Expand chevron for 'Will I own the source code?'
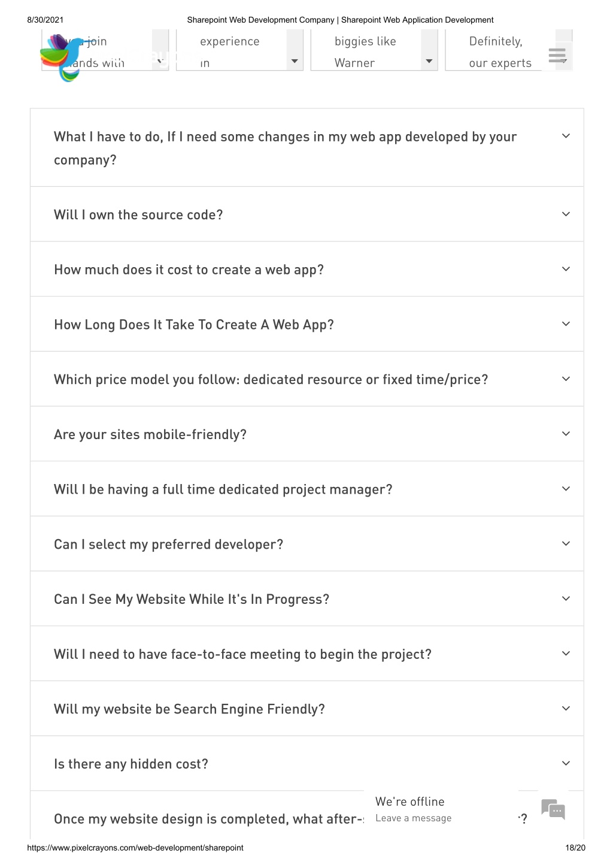This screenshot has width=613, height=868. click(x=566, y=214)
